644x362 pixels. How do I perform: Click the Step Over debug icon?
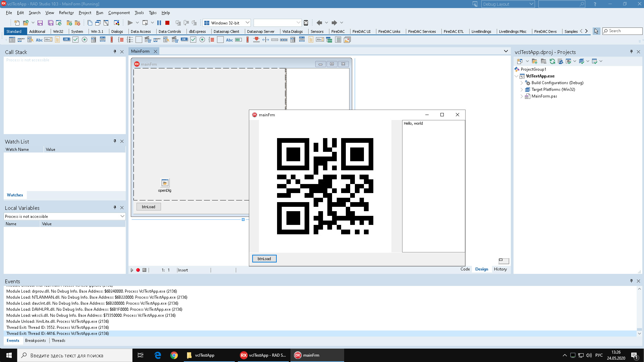pyautogui.click(x=186, y=23)
